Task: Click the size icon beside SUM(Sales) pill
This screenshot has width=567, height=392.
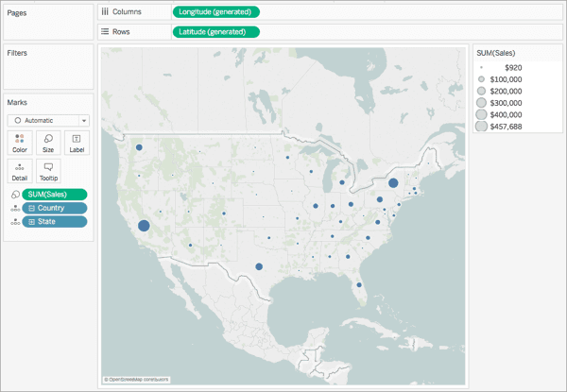Action: tap(15, 194)
